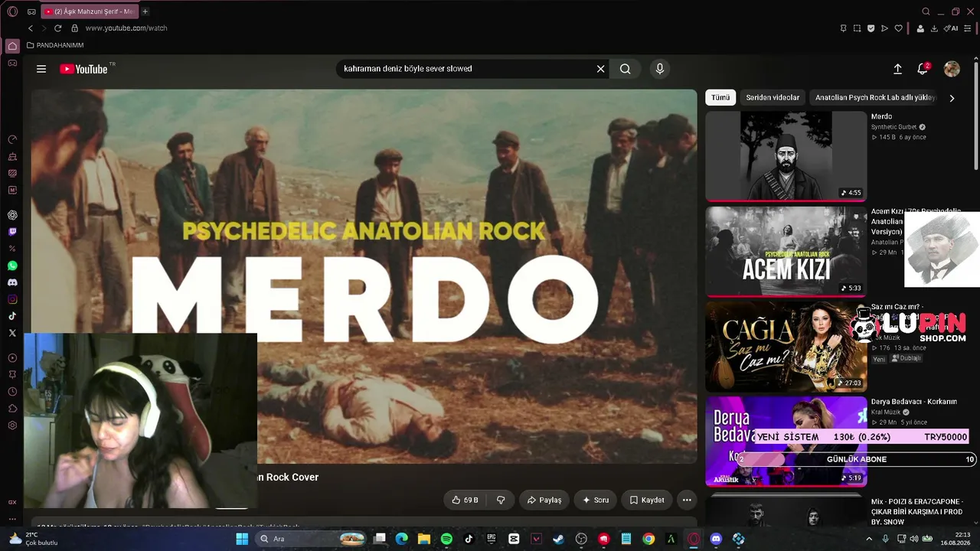Screen dimensions: 980x551
Task: Open Easy Setup sliders icon
Action: [968, 28]
